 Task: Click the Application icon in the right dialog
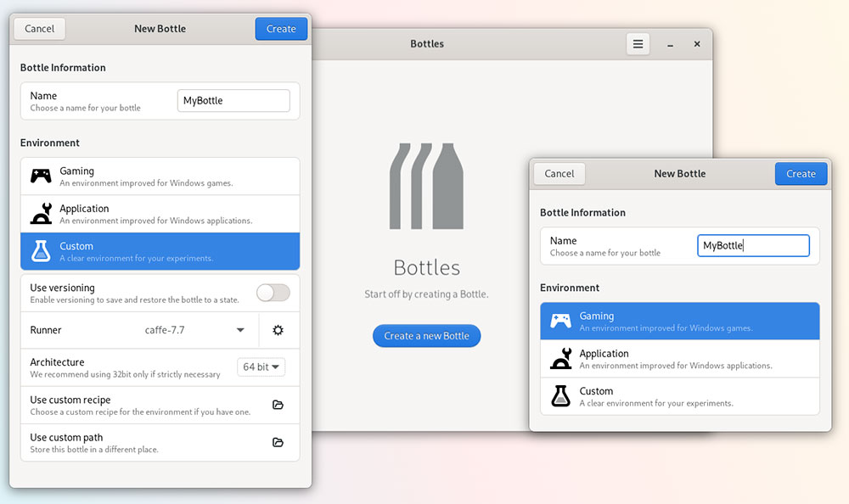561,358
